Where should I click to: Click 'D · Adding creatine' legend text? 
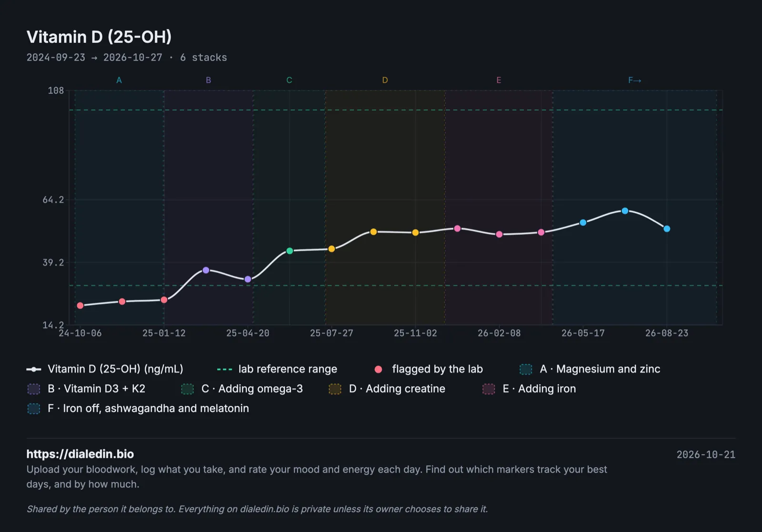pyautogui.click(x=397, y=389)
